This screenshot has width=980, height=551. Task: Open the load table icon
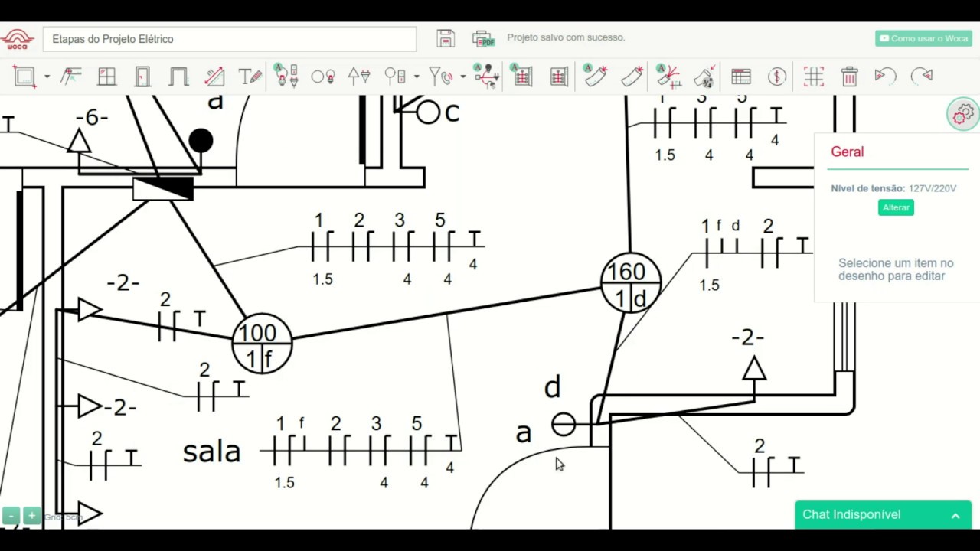[x=740, y=77]
